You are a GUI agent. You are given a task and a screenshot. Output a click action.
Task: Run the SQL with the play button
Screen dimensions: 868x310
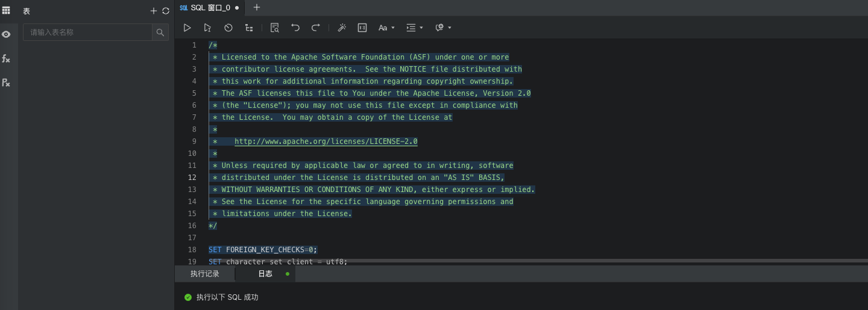(x=187, y=28)
